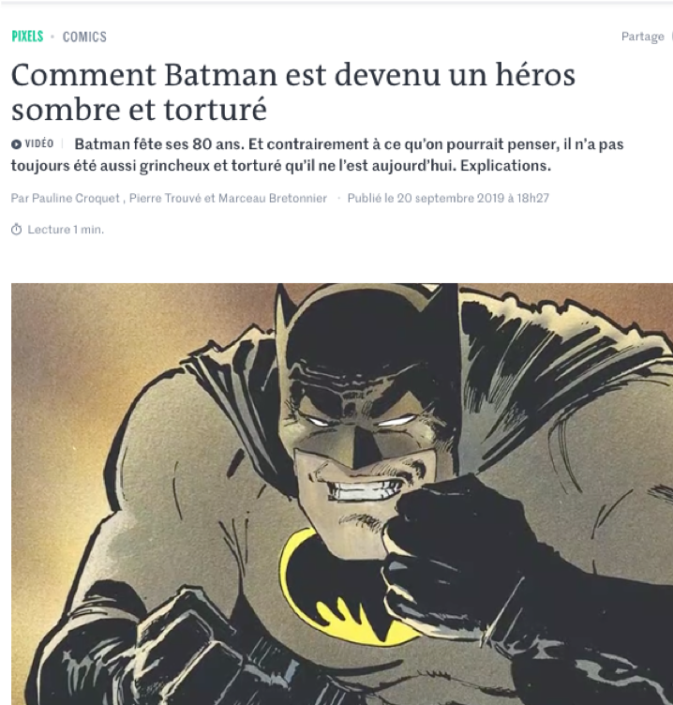
Task: Click the stopwatch icon next to Lecture
Action: point(16,229)
